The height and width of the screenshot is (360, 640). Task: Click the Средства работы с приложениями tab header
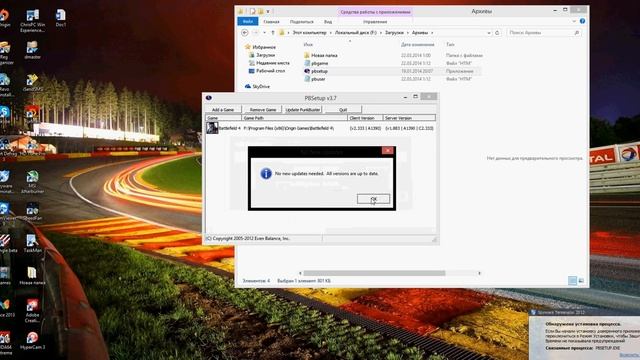click(x=375, y=12)
